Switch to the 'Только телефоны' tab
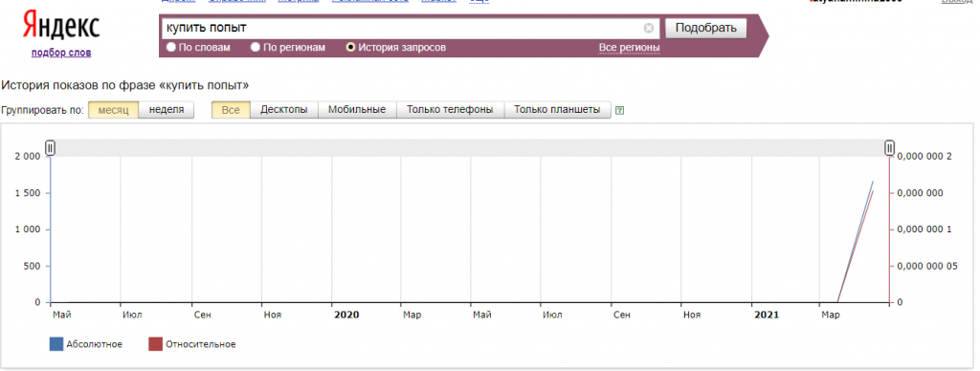Viewport: 980px width, 371px height. 450,110
